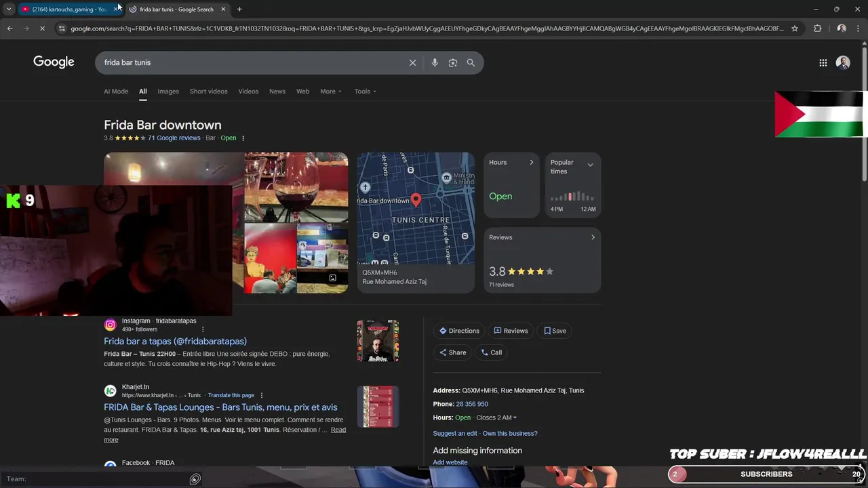
Task: Open the Tools dropdown
Action: pyautogui.click(x=365, y=91)
